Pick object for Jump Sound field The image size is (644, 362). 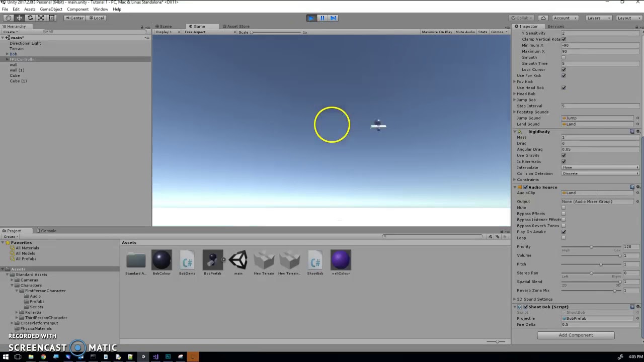637,118
